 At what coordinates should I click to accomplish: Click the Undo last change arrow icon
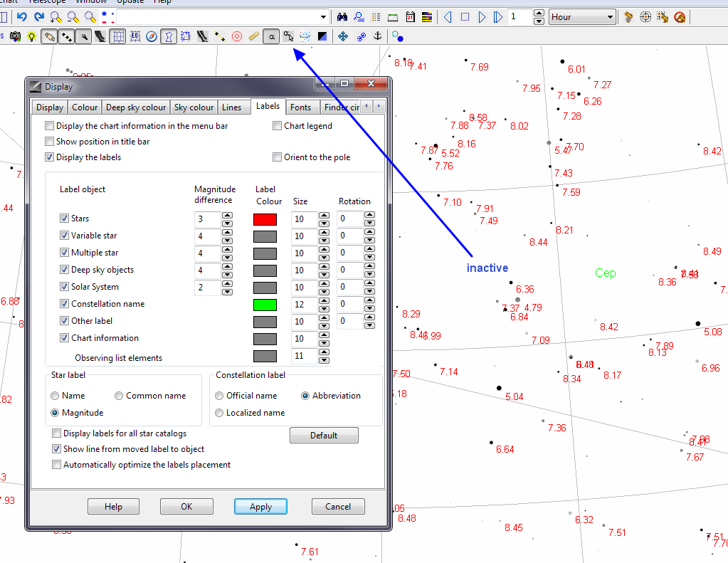coord(22,17)
